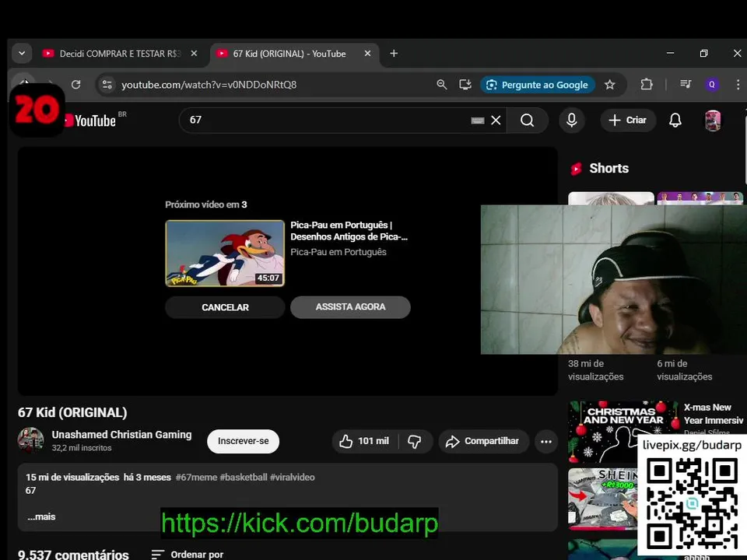Open the Chrome profile avatar
This screenshot has width=747, height=560.
[712, 85]
